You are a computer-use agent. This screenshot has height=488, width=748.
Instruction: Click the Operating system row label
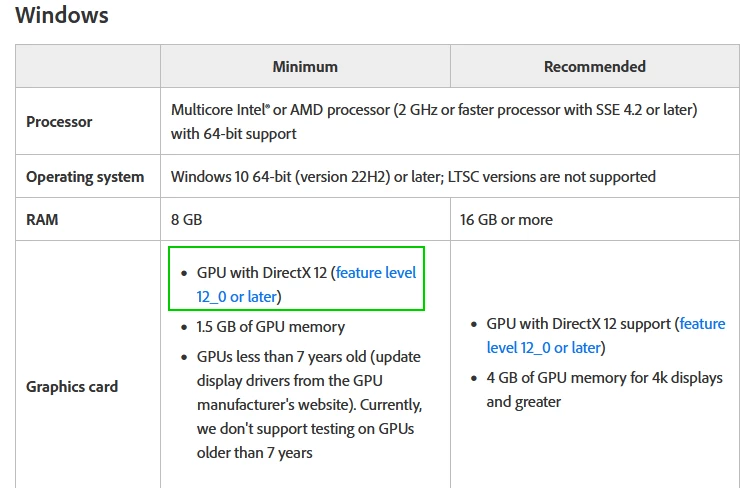click(x=85, y=177)
